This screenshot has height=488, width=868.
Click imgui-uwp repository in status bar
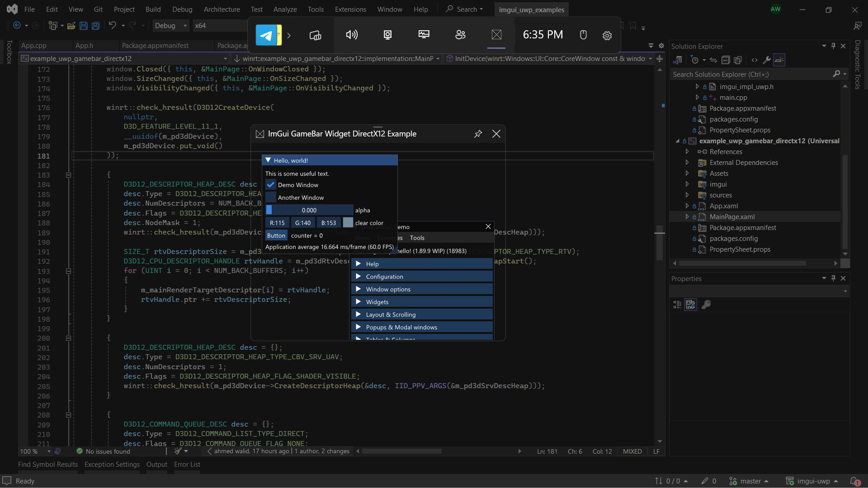click(x=812, y=481)
